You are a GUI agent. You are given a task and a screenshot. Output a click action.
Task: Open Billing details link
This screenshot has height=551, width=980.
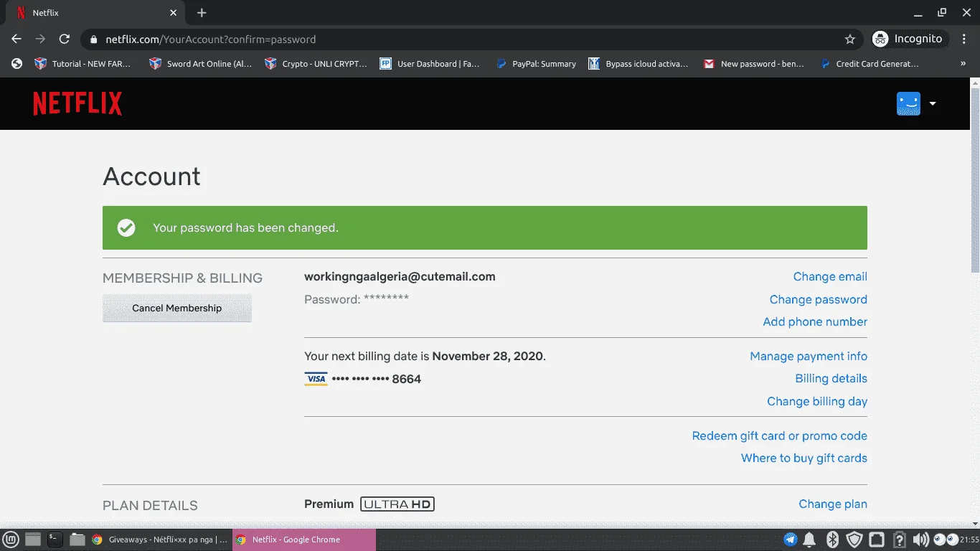point(831,378)
